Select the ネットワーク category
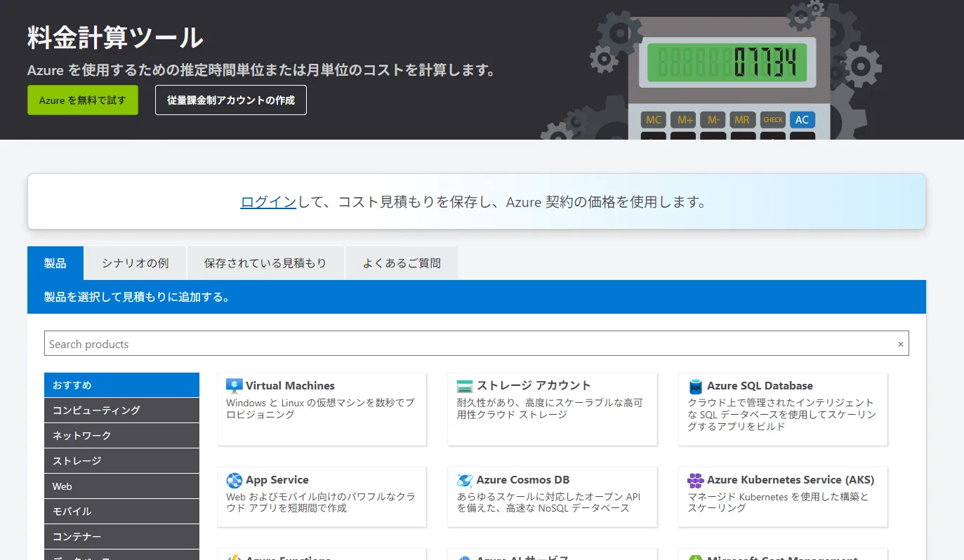Viewport: 964px width, 560px height. point(121,435)
